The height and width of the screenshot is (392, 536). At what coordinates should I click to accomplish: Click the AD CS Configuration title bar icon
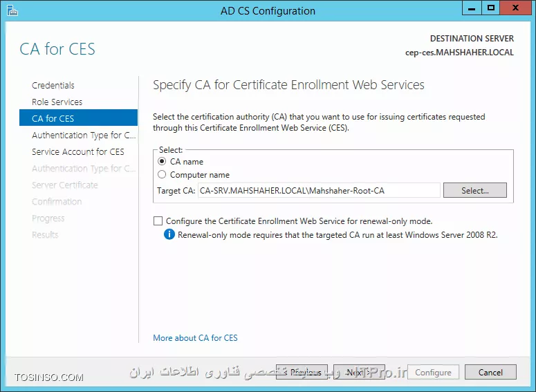tap(12, 10)
